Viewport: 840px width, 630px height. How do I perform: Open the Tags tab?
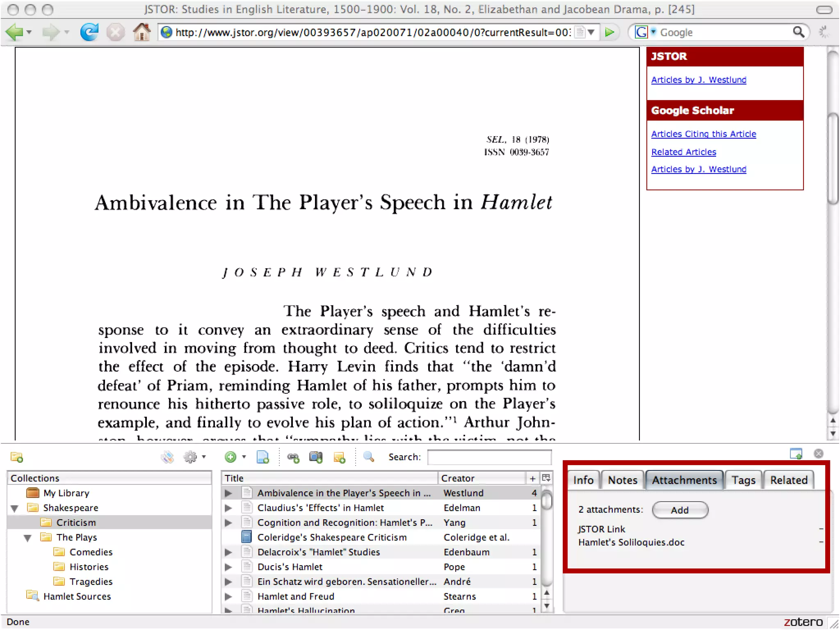(x=743, y=480)
